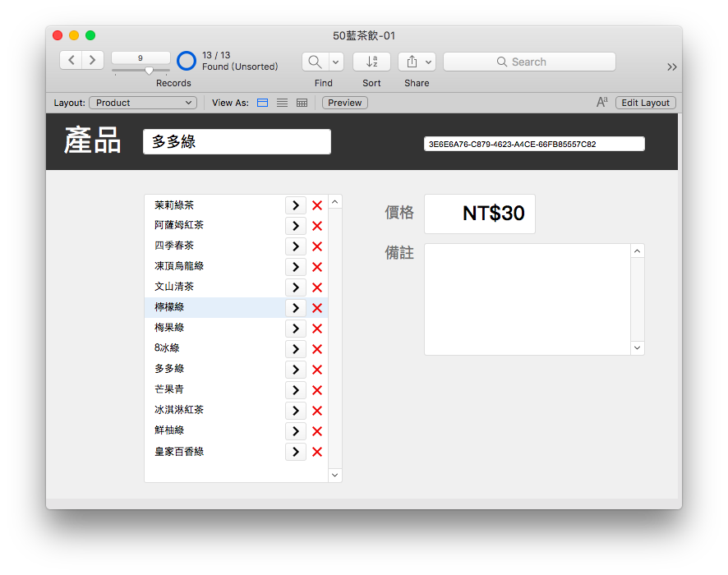Delete the 阿薩姆紅茶 row
The image size is (728, 575).
(x=317, y=226)
